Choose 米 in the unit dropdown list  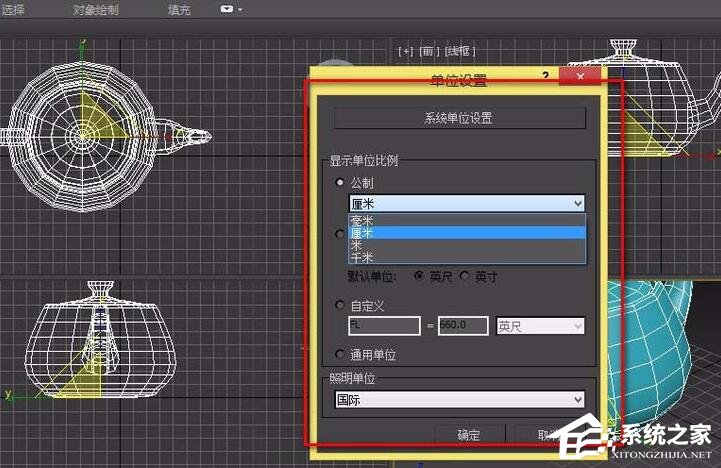click(x=356, y=245)
